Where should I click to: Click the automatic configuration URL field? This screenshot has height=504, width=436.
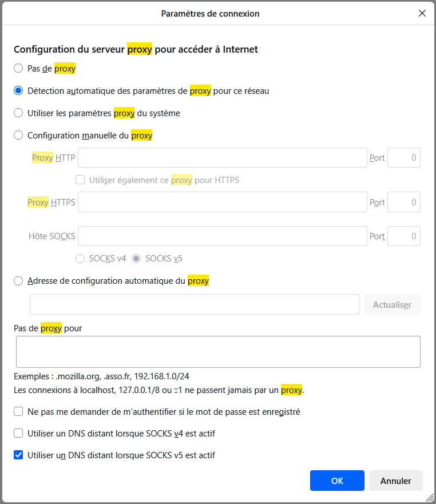(x=194, y=305)
